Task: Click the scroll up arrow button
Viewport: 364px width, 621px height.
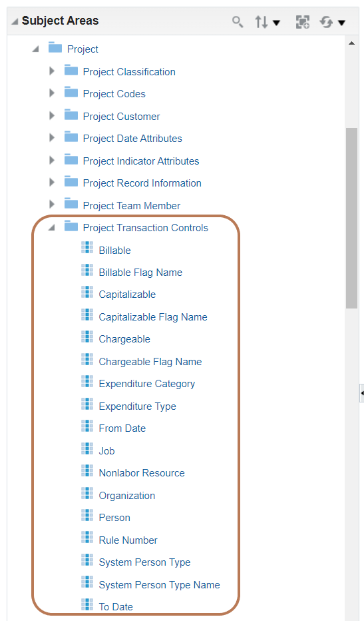Action: [x=351, y=43]
